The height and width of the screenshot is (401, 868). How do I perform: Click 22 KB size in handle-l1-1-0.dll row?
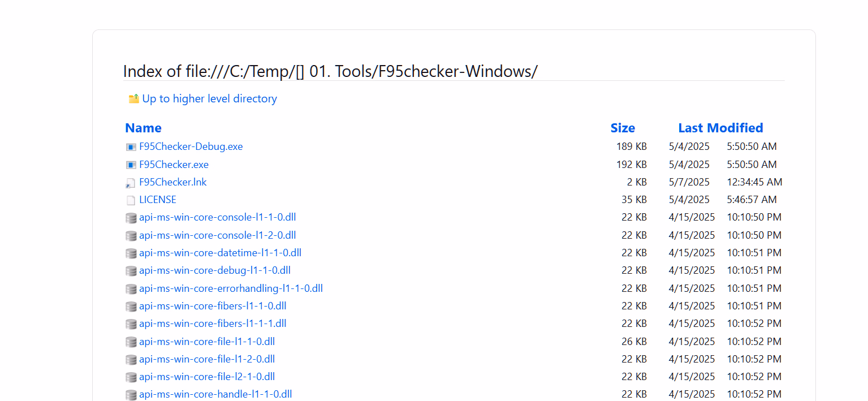[x=634, y=394]
